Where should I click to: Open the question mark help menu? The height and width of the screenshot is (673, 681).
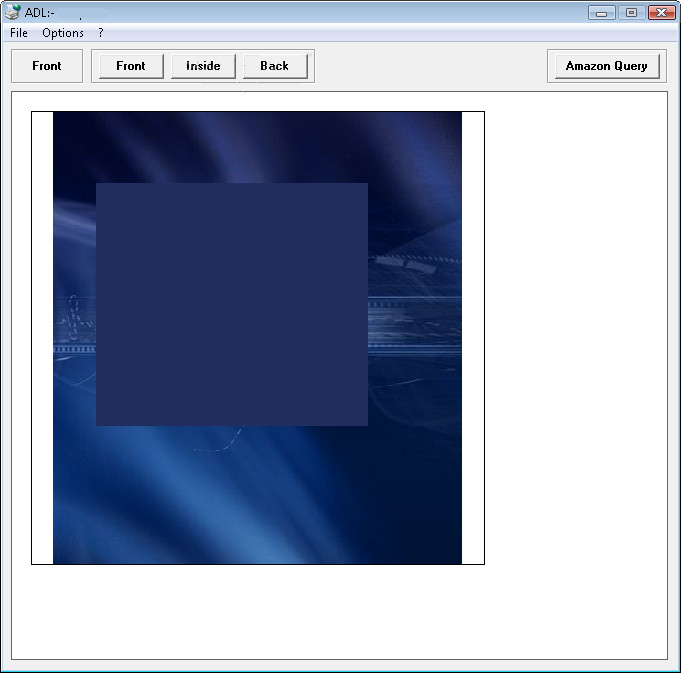tap(101, 33)
